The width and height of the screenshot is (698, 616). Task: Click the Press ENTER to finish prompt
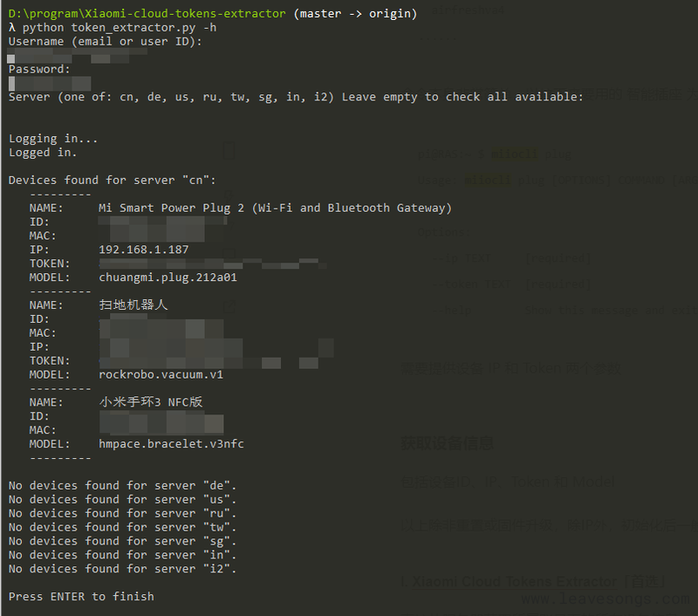click(x=81, y=597)
